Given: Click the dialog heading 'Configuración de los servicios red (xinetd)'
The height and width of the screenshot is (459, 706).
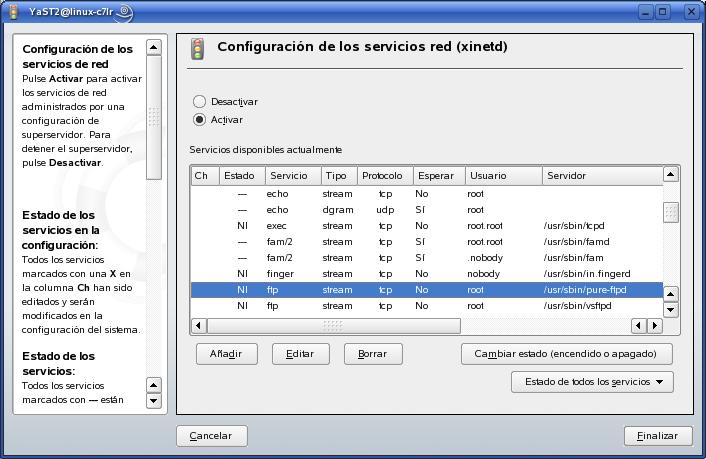Looking at the screenshot, I should coord(362,47).
